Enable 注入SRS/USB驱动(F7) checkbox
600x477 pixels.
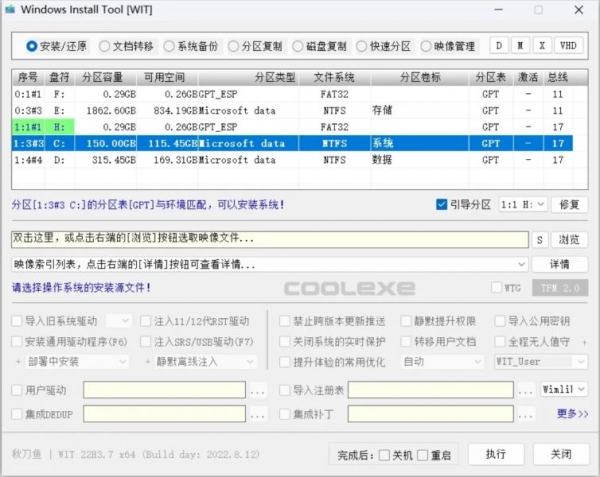click(x=145, y=341)
